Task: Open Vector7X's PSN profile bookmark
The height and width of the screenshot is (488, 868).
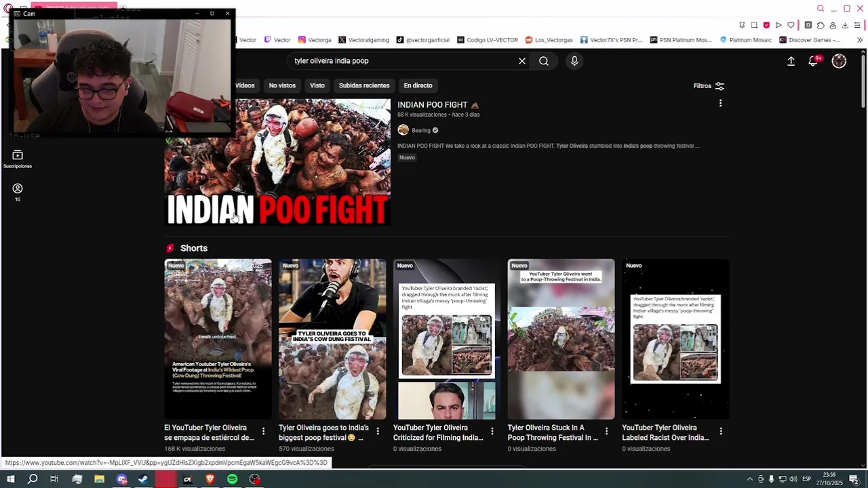Action: [x=611, y=40]
